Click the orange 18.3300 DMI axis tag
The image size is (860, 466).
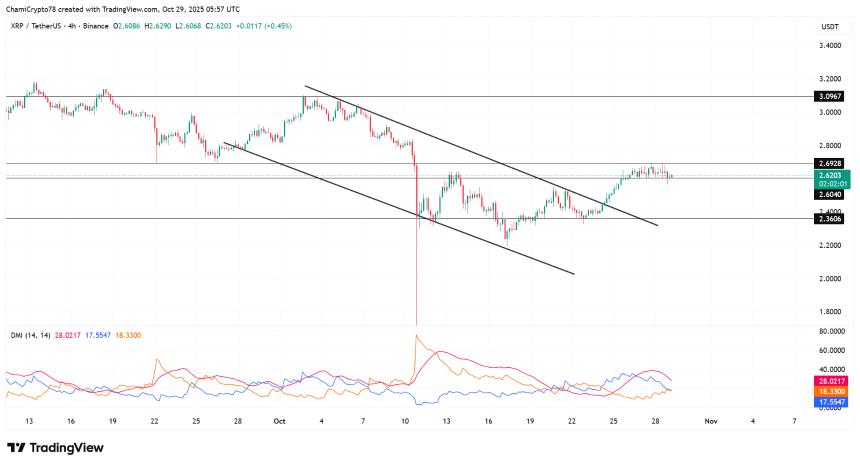pos(831,391)
